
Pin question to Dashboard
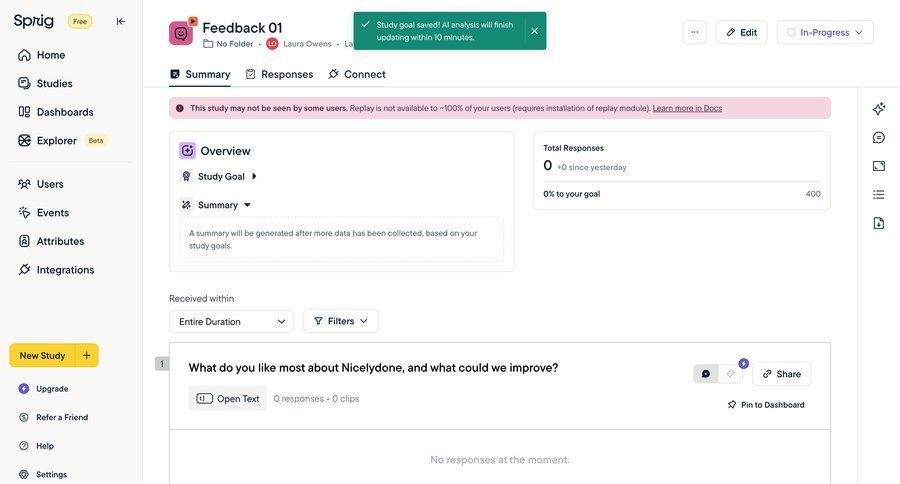[x=766, y=405]
